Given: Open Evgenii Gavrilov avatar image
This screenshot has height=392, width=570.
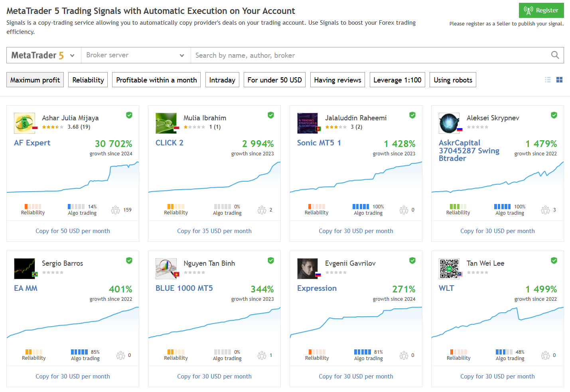Looking at the screenshot, I should 308,269.
